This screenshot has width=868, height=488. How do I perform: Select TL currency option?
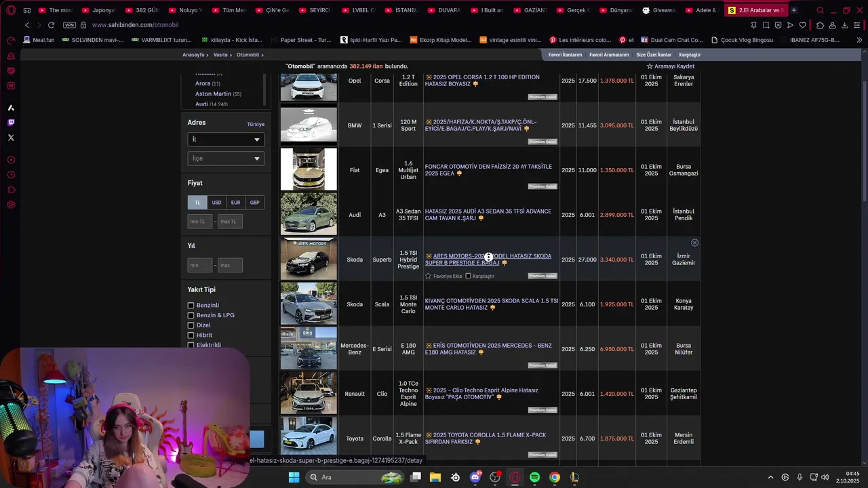197,203
